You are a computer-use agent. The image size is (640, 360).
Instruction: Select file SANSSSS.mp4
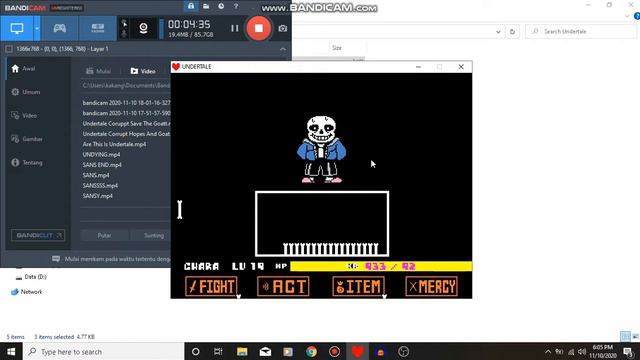[100, 185]
